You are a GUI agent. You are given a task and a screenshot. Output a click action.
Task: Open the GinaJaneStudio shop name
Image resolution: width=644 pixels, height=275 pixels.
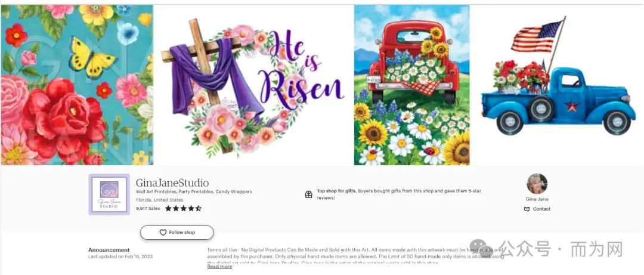172,183
